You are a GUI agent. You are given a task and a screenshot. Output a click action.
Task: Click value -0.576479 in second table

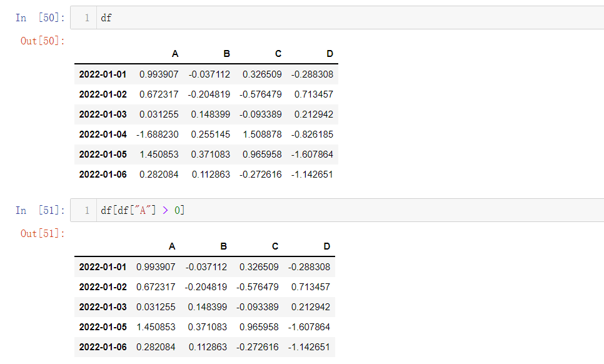click(x=258, y=287)
